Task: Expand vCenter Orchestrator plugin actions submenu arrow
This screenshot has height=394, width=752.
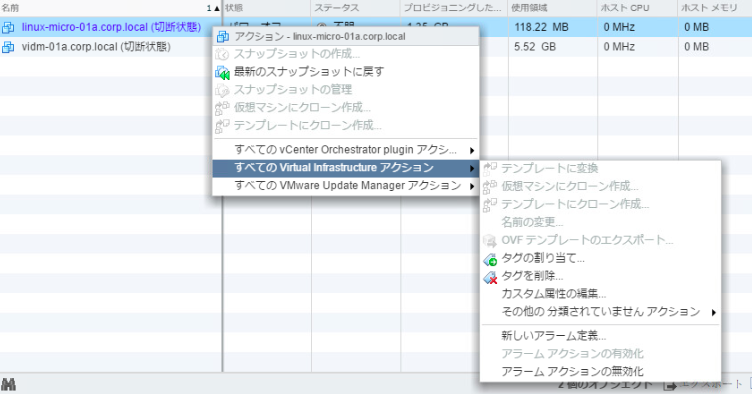Action: 472,151
